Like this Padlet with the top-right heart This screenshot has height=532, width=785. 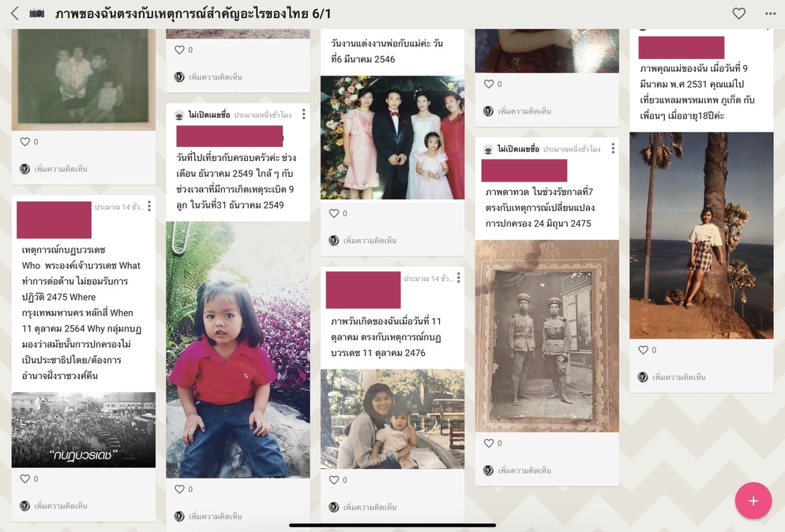click(x=739, y=13)
